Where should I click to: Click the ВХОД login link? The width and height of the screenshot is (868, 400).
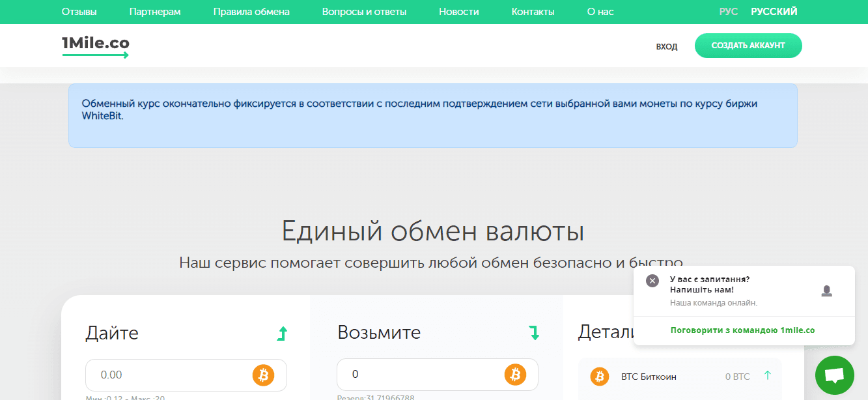(x=666, y=46)
